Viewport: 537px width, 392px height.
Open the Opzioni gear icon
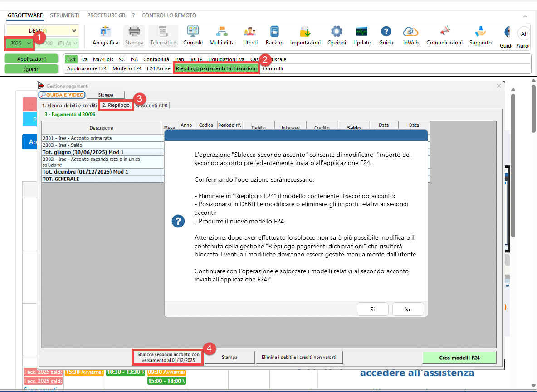click(x=337, y=36)
